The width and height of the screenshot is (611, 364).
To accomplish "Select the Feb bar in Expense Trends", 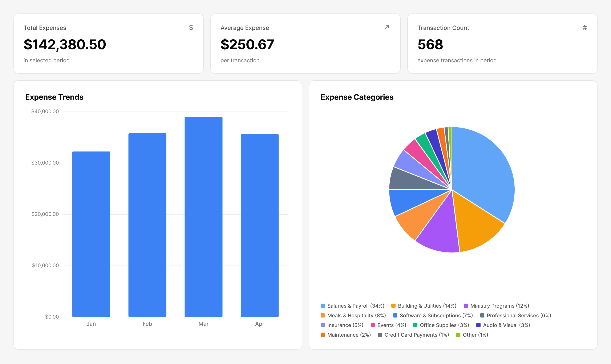I will 147,225.
